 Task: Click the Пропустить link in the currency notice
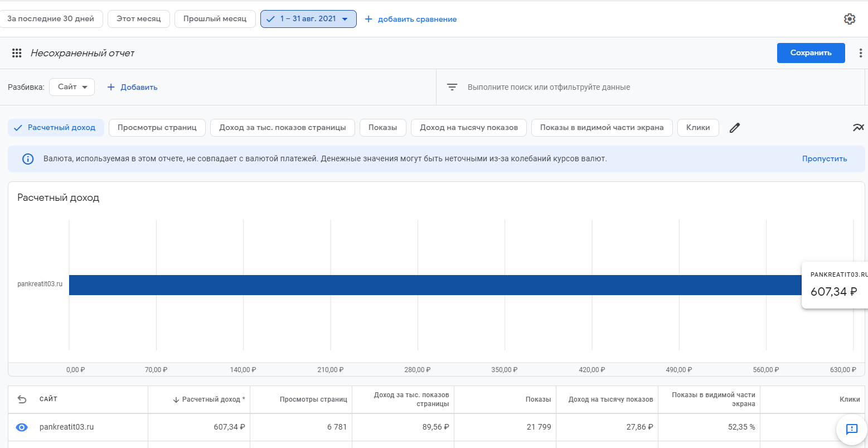824,159
